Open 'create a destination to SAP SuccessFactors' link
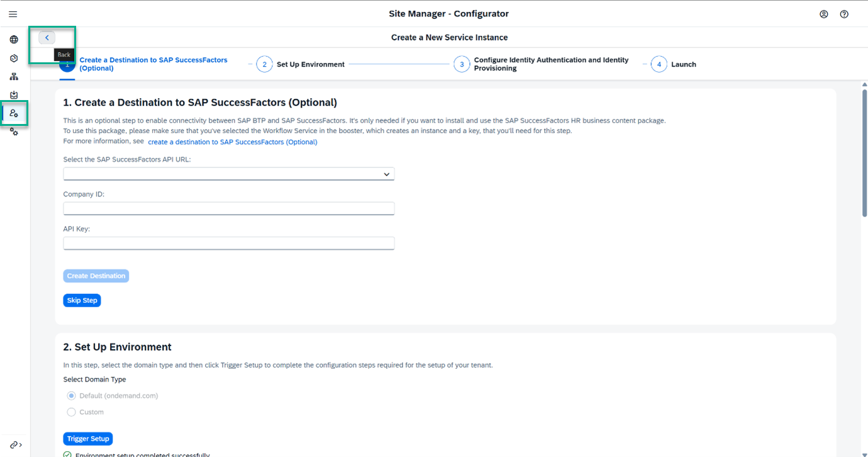Screen dimensions: 868x457 click(x=233, y=142)
